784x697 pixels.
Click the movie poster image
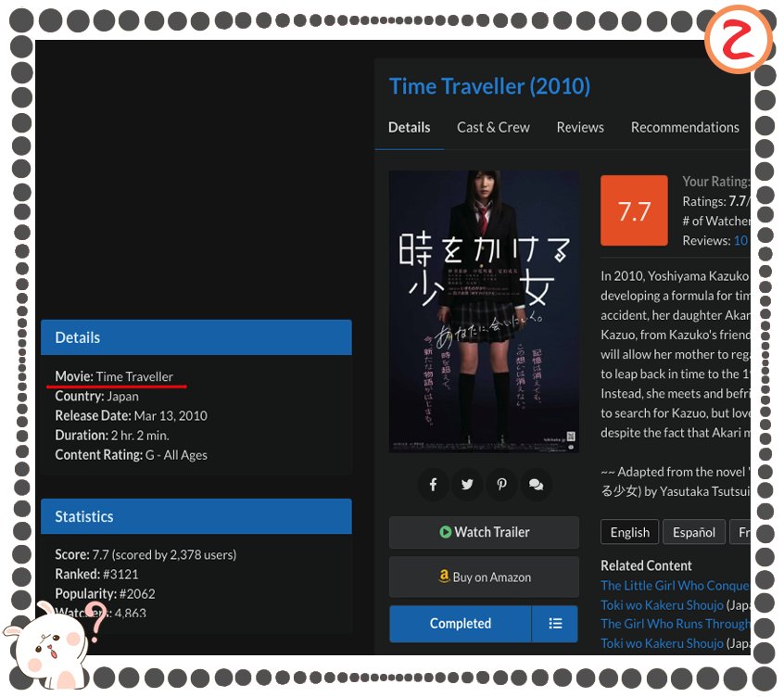tap(484, 311)
